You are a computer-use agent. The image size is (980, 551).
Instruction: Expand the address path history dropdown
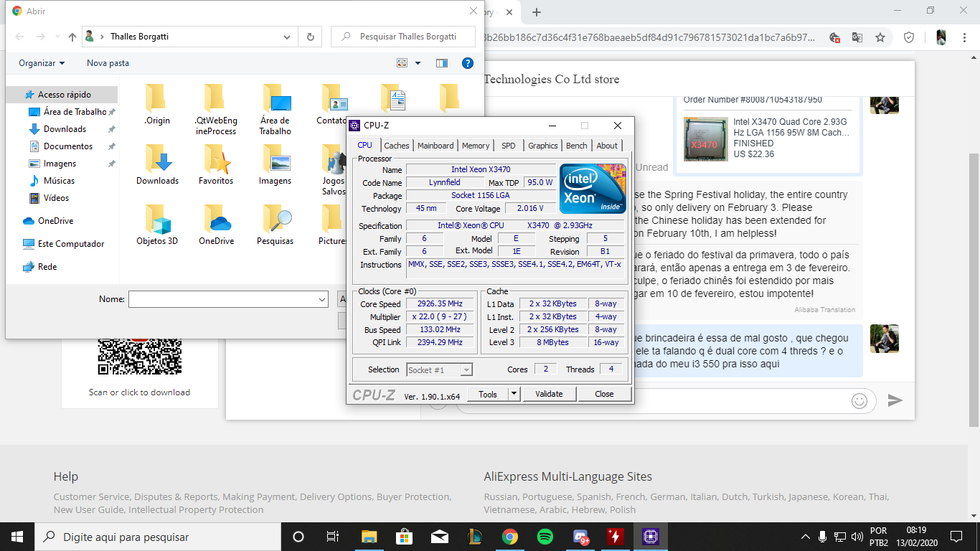287,37
